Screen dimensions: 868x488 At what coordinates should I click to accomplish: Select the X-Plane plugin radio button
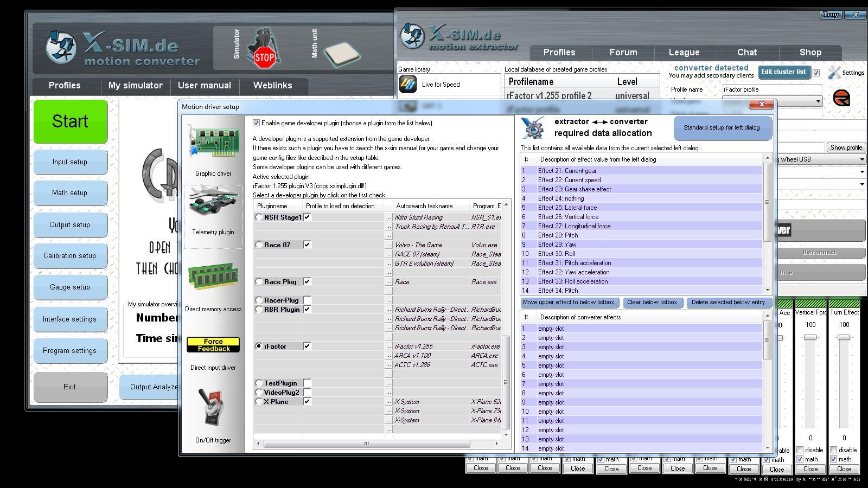pyautogui.click(x=259, y=402)
